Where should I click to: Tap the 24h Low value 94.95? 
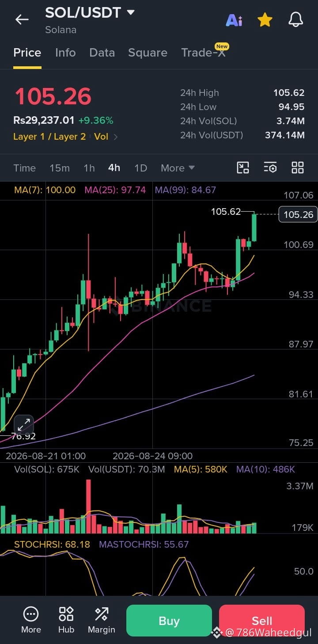pyautogui.click(x=291, y=107)
